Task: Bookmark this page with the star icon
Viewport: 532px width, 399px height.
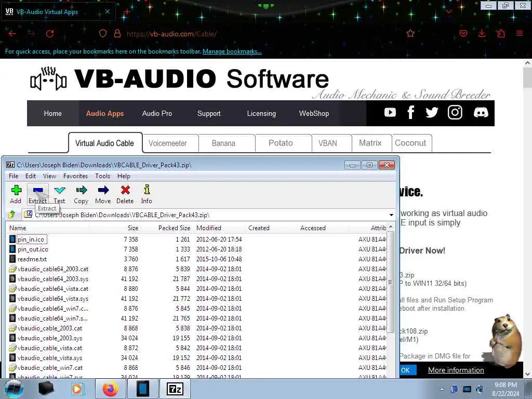Action: tap(410, 34)
